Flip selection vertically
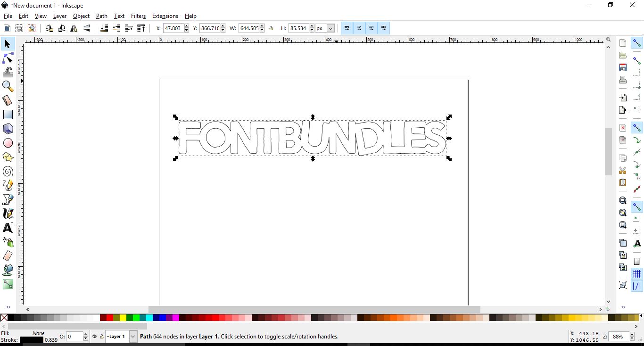 point(87,28)
